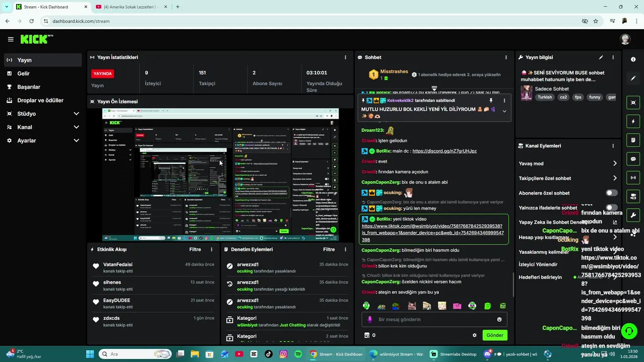The width and height of the screenshot is (644, 362).
Task: Click the info icon in right rail
Action: [633, 59]
